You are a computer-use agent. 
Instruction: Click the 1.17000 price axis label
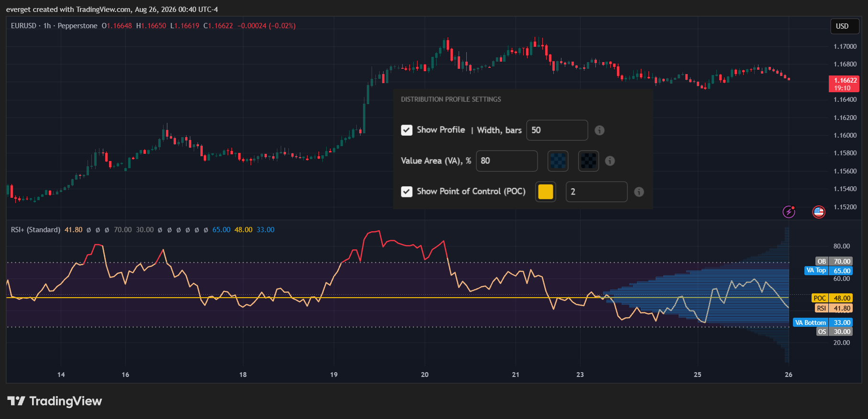(845, 46)
